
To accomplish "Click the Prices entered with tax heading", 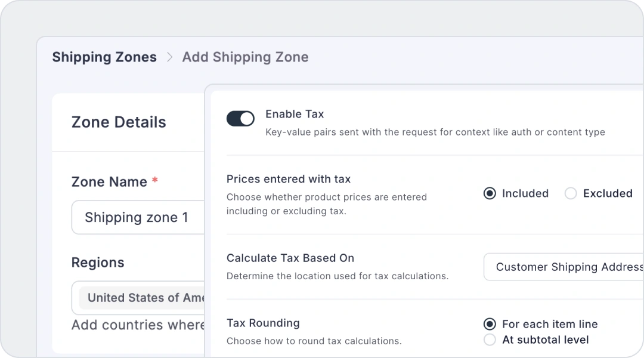I will [288, 179].
